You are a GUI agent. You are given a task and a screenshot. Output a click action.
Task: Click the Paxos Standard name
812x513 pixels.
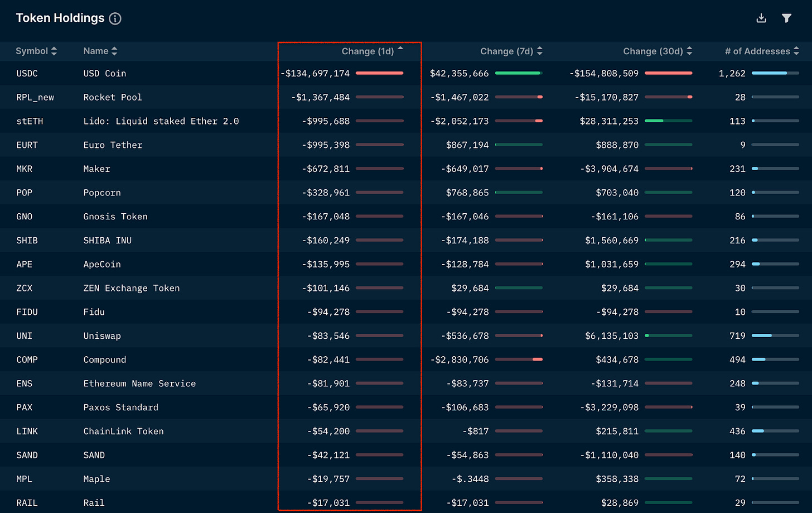pyautogui.click(x=121, y=407)
